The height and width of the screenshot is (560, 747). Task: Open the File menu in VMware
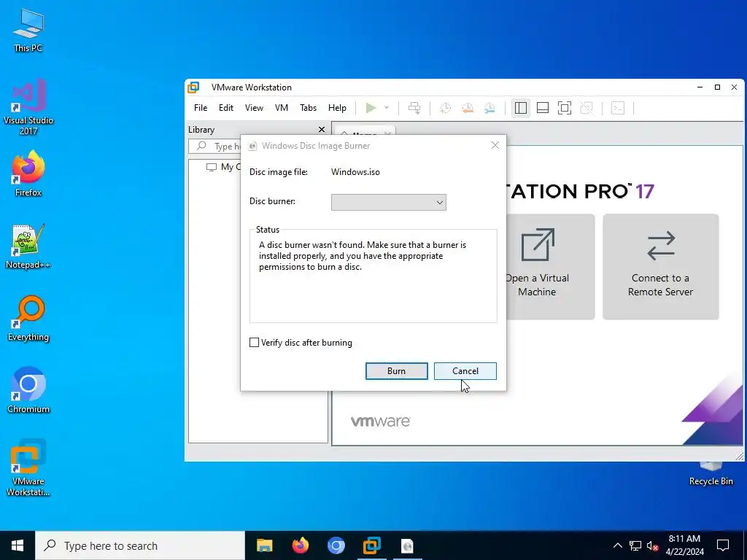click(201, 108)
